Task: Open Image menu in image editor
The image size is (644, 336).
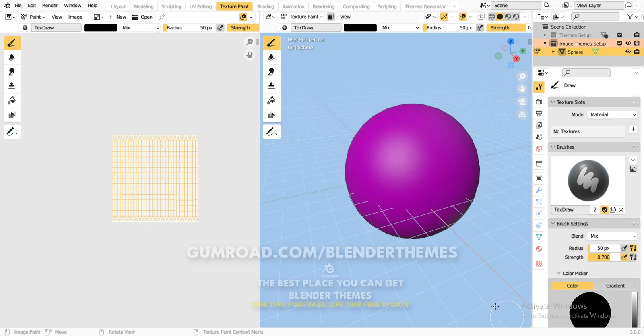Action: [x=75, y=17]
